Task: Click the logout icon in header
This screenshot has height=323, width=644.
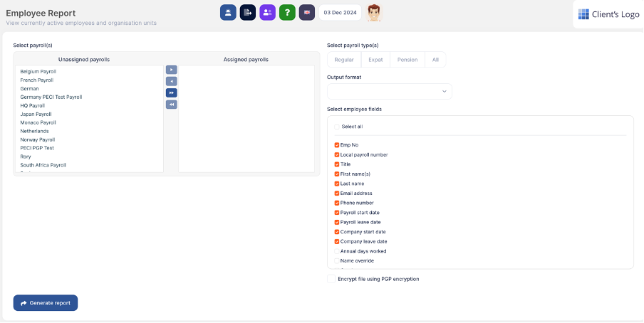Action: (248, 12)
